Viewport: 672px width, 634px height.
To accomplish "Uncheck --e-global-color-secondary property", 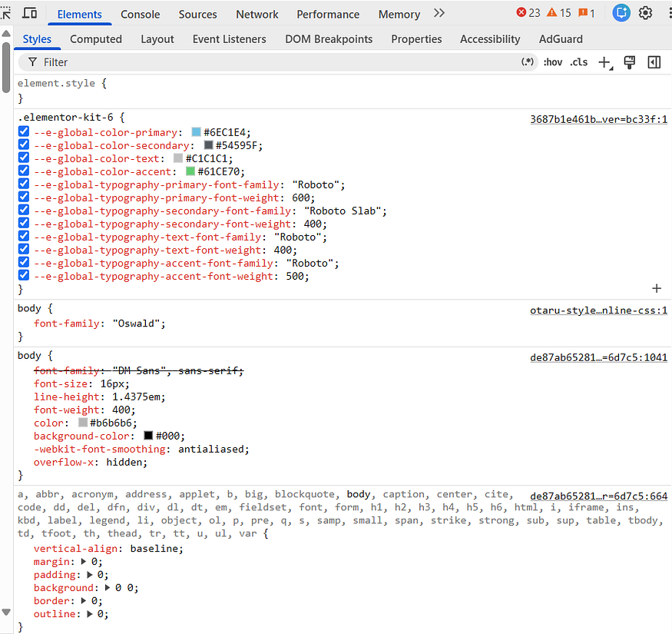I will 24,144.
